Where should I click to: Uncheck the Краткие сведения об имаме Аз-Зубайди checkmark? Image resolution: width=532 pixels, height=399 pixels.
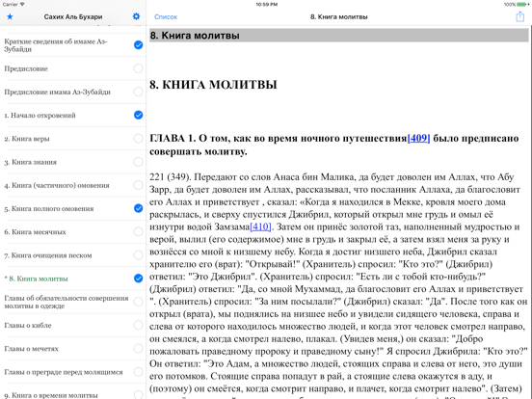(x=138, y=44)
